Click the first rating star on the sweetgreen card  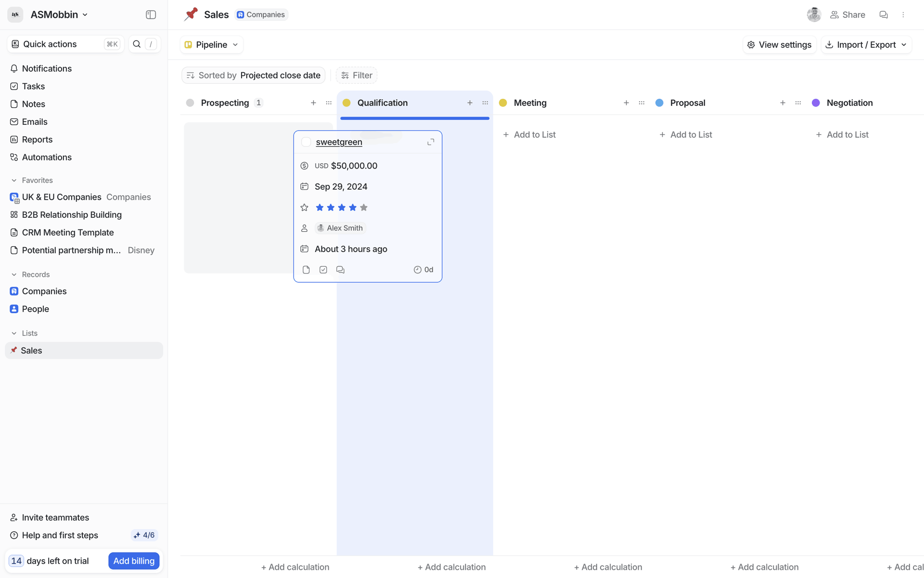(320, 208)
